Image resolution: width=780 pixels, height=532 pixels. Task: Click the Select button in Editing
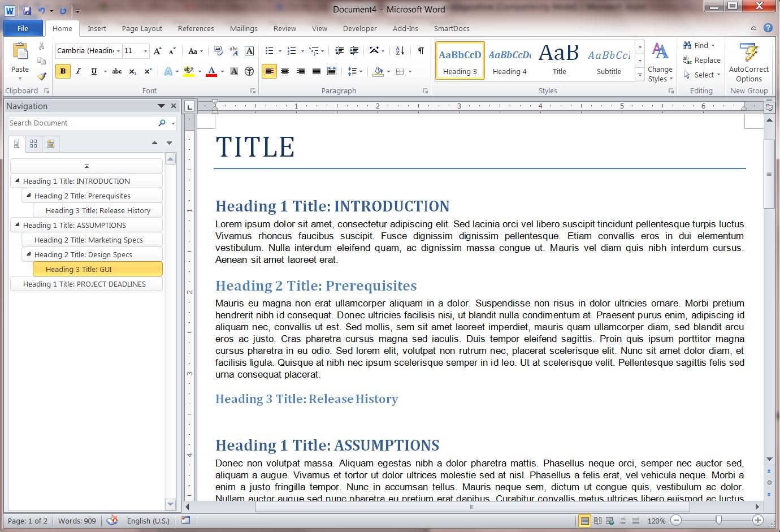coord(701,75)
